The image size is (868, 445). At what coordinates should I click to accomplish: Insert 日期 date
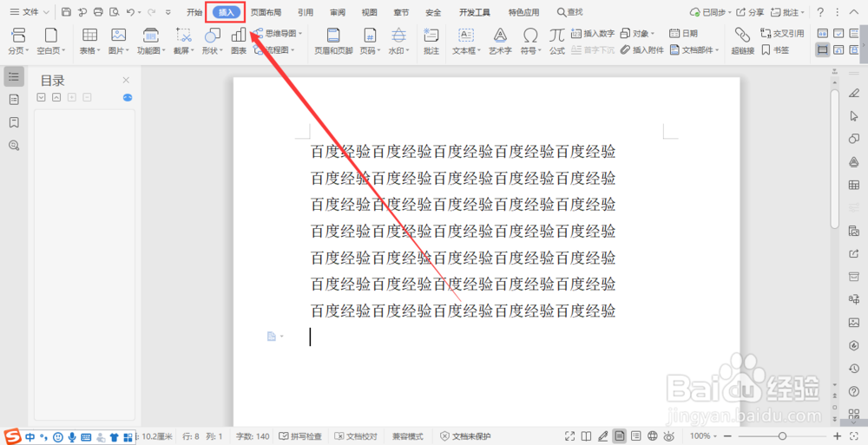click(x=683, y=33)
